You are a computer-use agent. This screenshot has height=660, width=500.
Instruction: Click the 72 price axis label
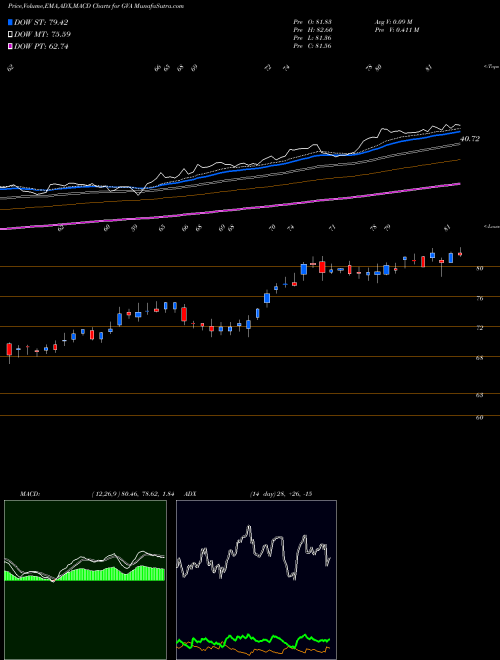tap(479, 328)
